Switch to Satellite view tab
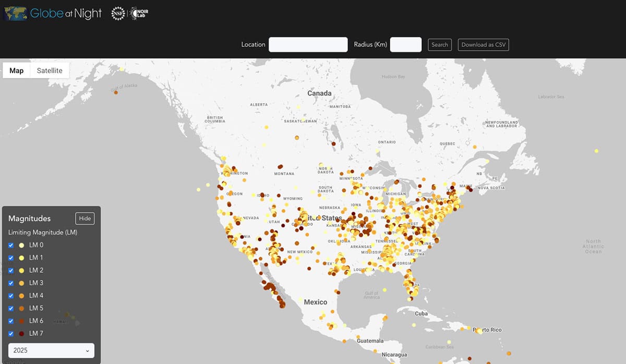 (x=50, y=70)
